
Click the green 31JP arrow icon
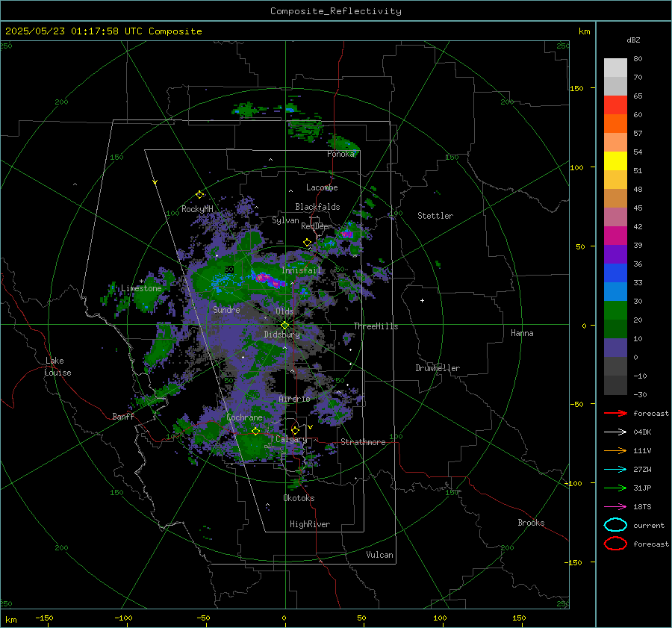(x=615, y=488)
